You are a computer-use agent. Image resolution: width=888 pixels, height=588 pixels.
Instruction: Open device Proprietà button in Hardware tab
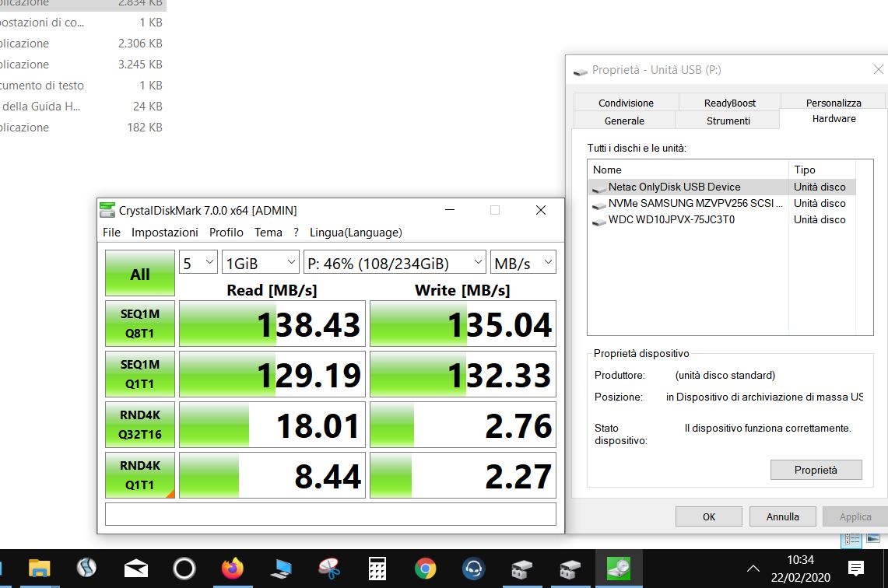(816, 470)
